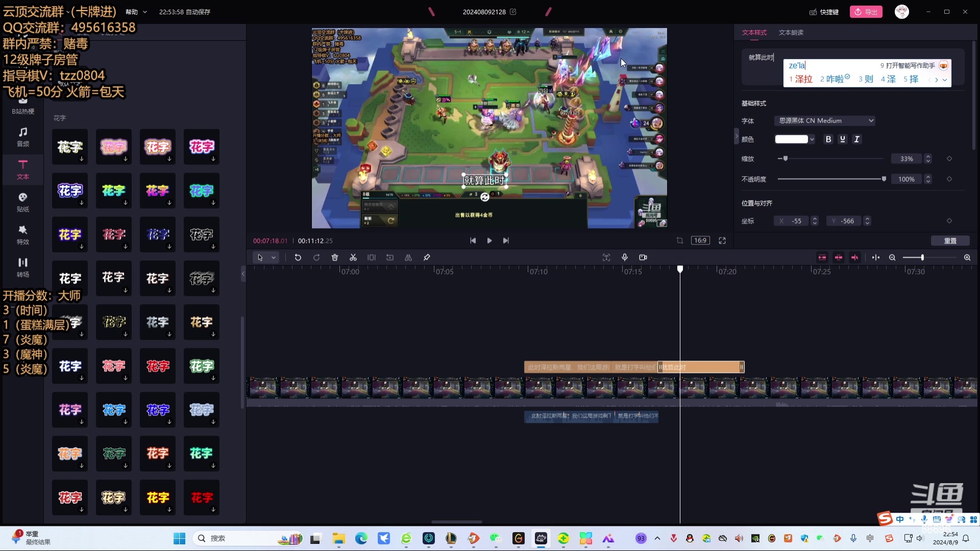The image size is (980, 551).
Task: Choose IME candidate 1 泽拉
Action: click(801, 80)
